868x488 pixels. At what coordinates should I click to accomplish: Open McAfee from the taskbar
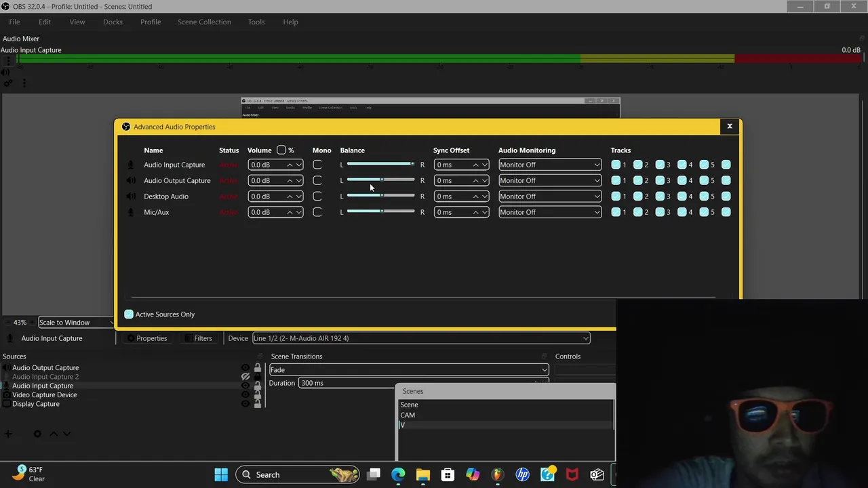(x=572, y=474)
